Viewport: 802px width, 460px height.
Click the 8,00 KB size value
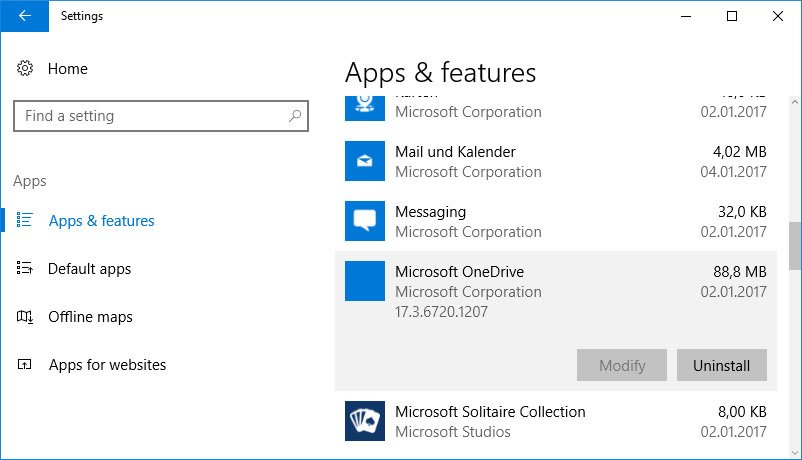point(742,412)
